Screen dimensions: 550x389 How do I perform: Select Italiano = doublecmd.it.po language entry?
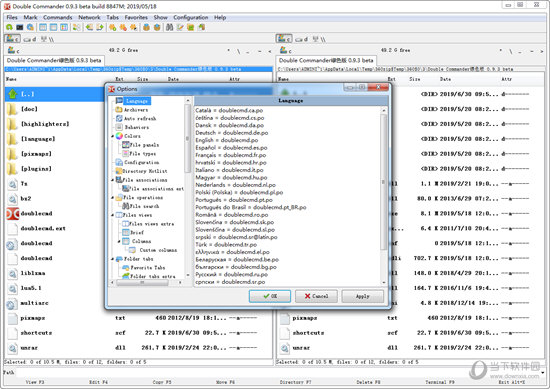229,170
